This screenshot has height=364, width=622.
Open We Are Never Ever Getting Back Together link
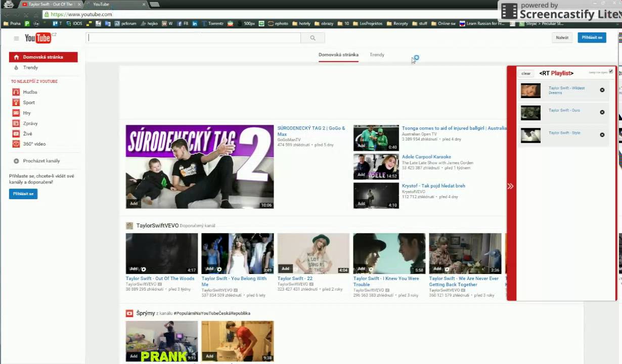point(464,281)
